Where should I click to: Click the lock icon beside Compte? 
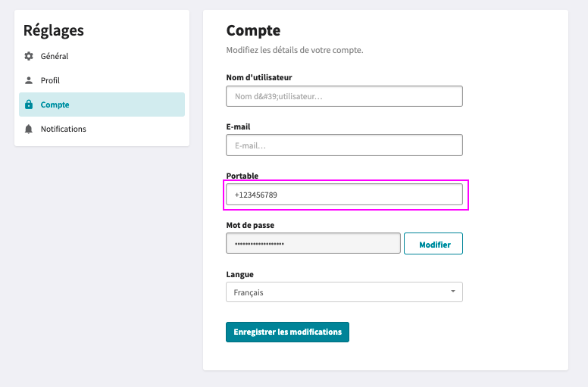pyautogui.click(x=29, y=105)
